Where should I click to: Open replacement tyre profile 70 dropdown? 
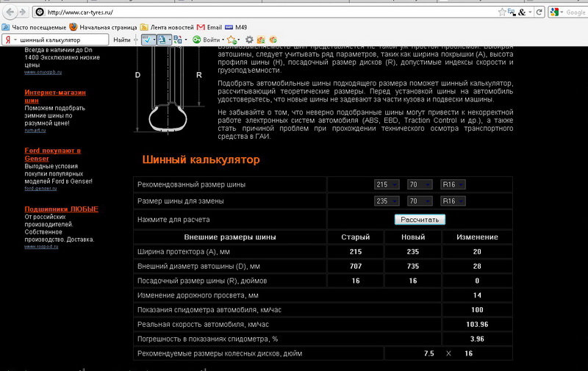(420, 201)
